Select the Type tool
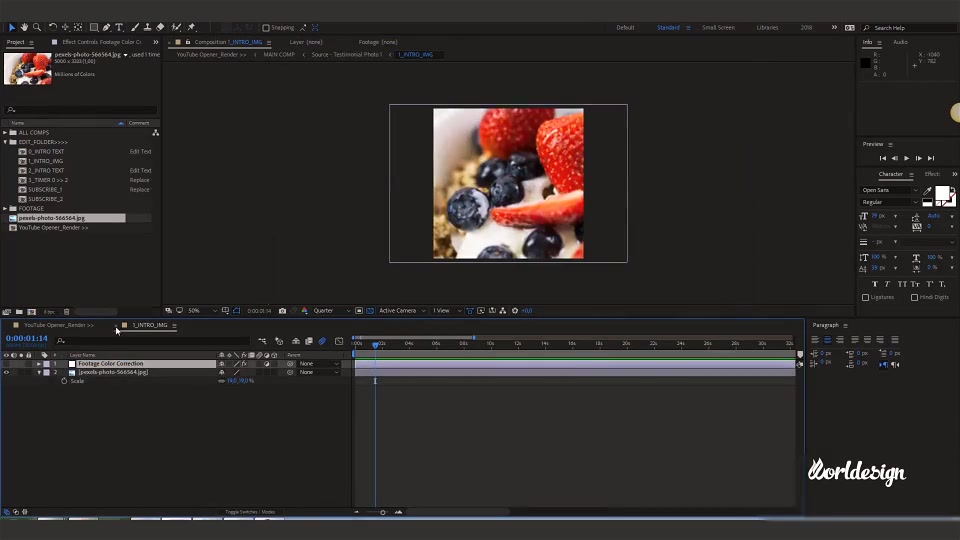960x540 pixels. [119, 28]
